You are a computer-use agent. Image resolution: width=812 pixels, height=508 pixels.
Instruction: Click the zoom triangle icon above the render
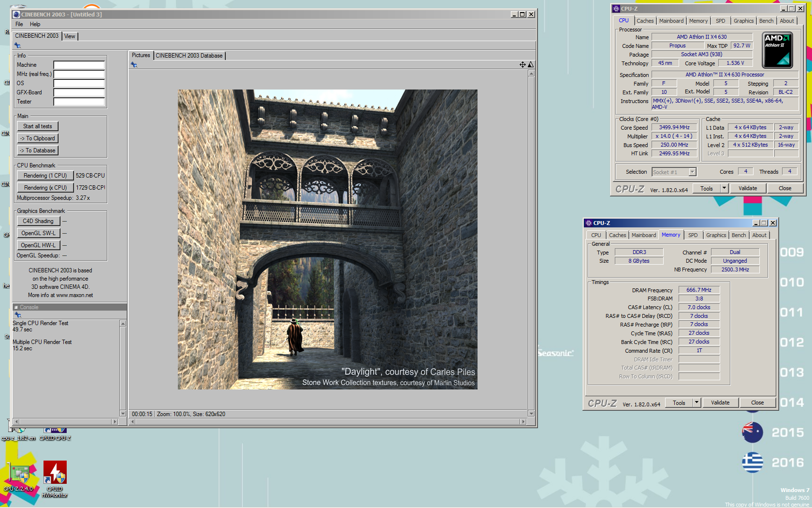click(531, 65)
